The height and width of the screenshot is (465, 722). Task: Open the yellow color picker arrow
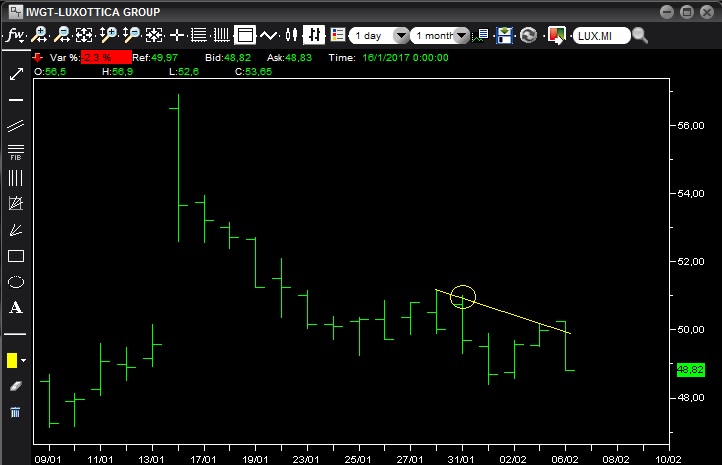23,360
